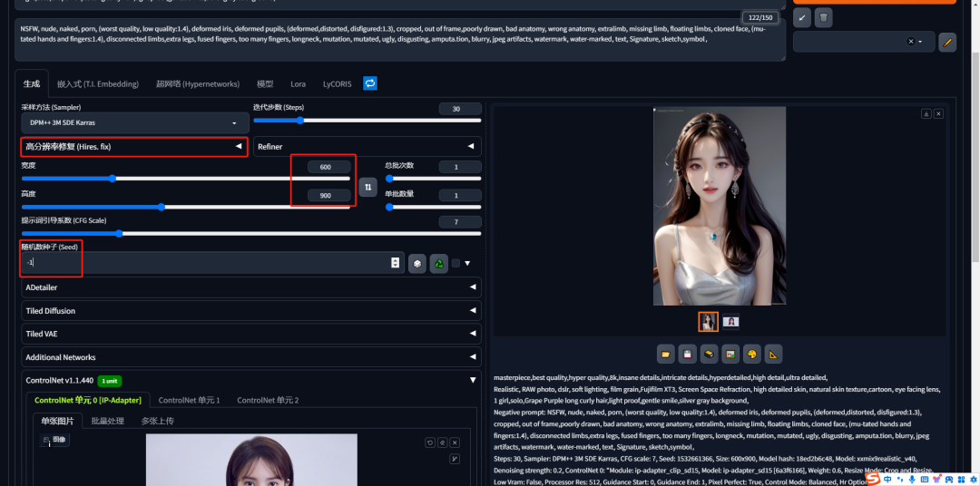
Task: Download the gallery image with the download icon
Action: pos(926,113)
